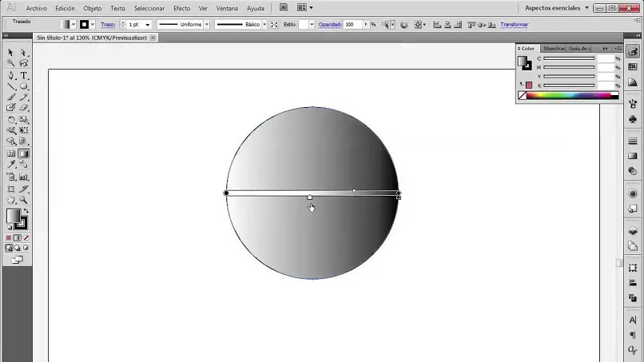
Task: Click the Opacidad link
Action: pyautogui.click(x=330, y=25)
